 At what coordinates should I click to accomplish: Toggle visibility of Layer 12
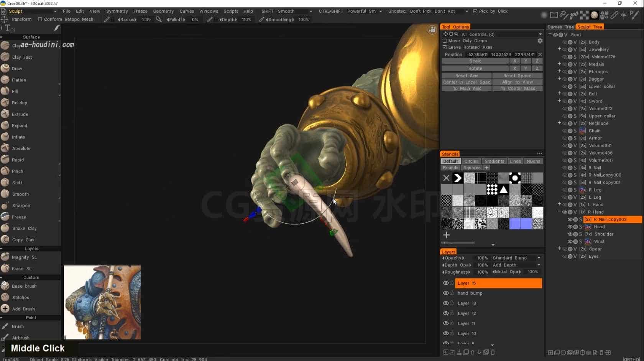point(446,313)
